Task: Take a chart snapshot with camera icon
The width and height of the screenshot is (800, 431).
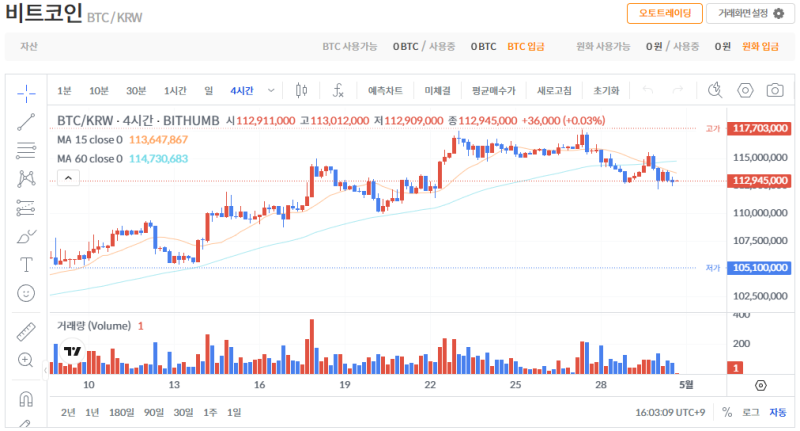Action: pyautogui.click(x=775, y=90)
